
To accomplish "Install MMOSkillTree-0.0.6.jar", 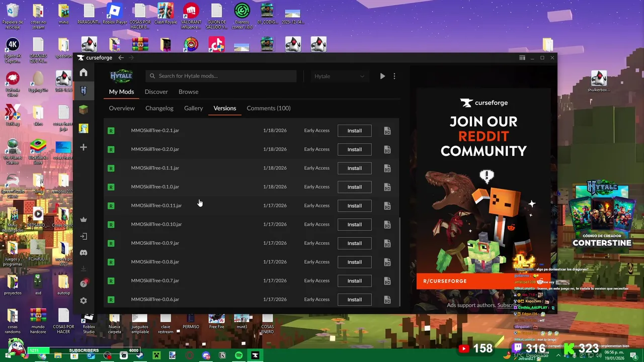I will pos(355,300).
